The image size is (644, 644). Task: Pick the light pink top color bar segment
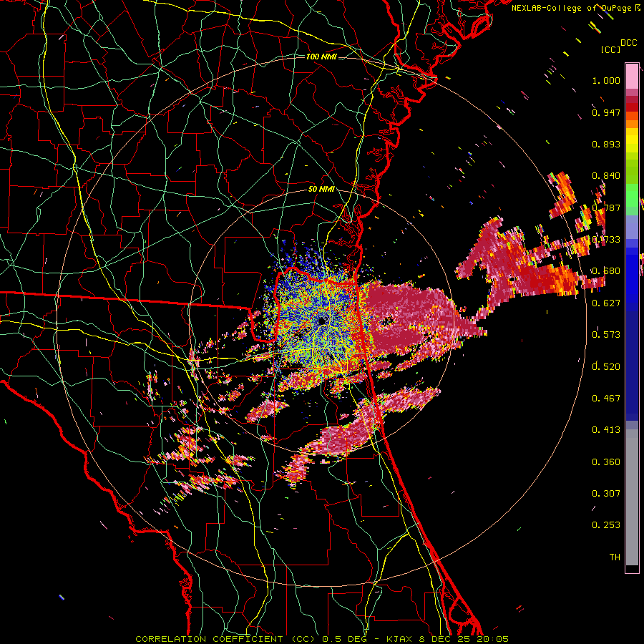tap(632, 77)
